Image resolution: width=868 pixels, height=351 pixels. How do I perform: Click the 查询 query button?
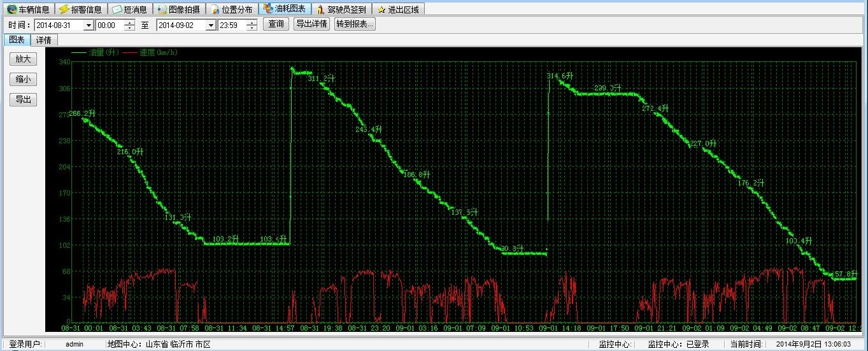(x=276, y=24)
